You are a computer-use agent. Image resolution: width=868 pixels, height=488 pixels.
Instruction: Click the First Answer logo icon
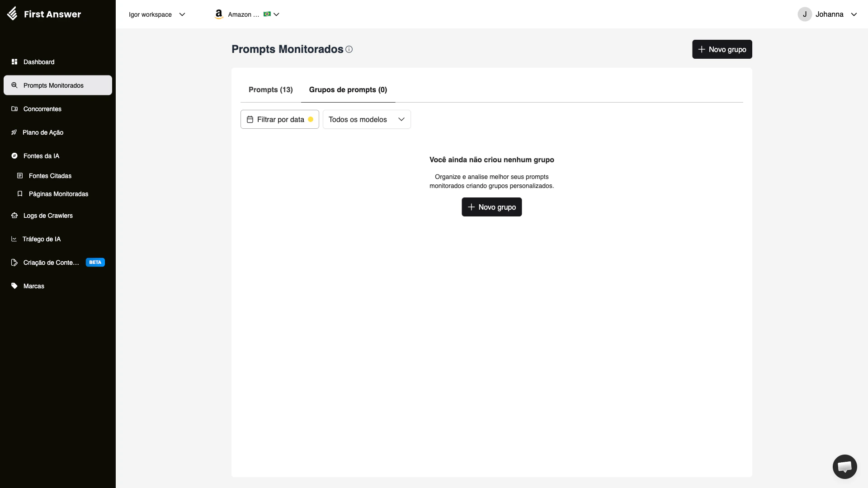[13, 14]
